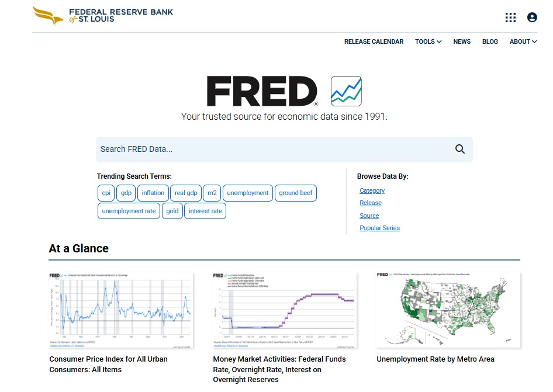Click the trusted source tagline text
The height and width of the screenshot is (392, 553).
[284, 117]
